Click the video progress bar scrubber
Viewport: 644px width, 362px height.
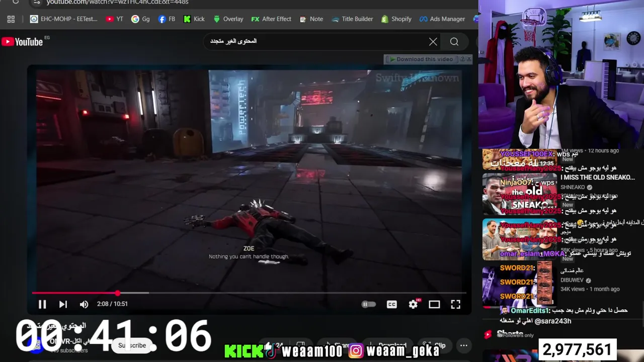pos(117,293)
